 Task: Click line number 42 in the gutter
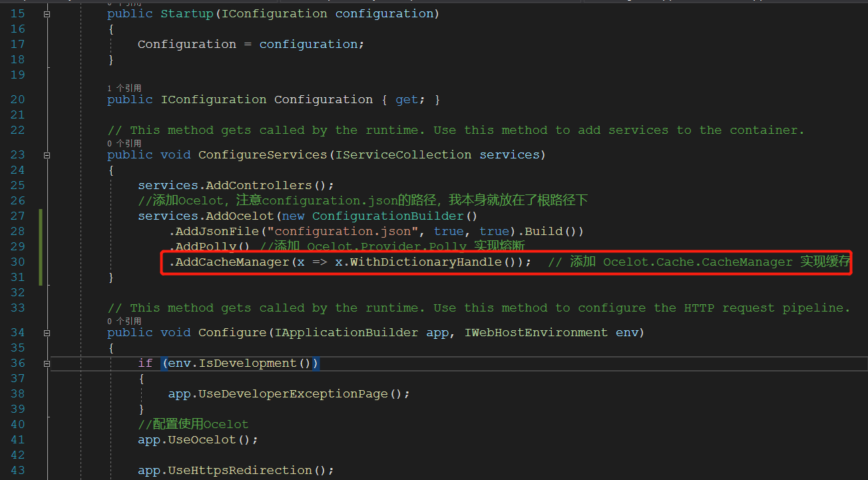click(17, 455)
